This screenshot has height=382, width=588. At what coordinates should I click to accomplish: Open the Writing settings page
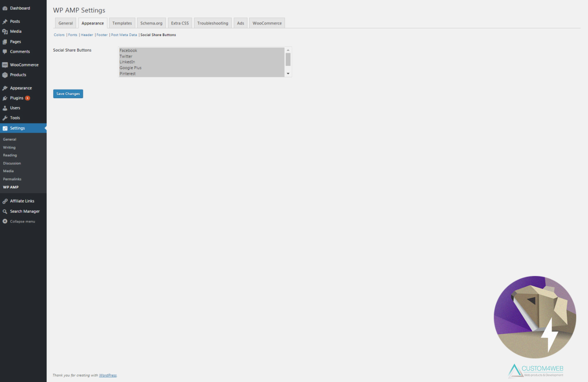point(9,148)
